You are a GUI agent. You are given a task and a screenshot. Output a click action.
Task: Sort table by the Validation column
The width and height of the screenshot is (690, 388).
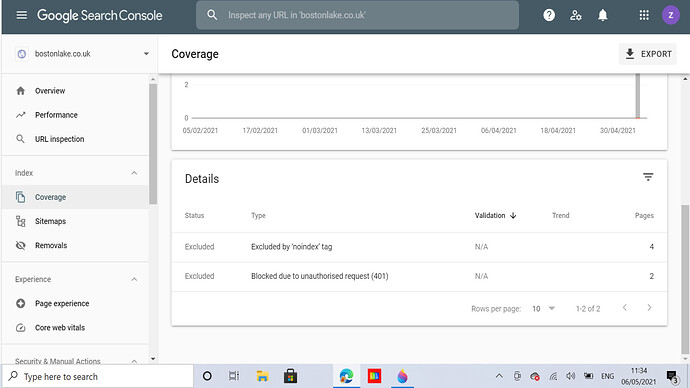point(495,216)
